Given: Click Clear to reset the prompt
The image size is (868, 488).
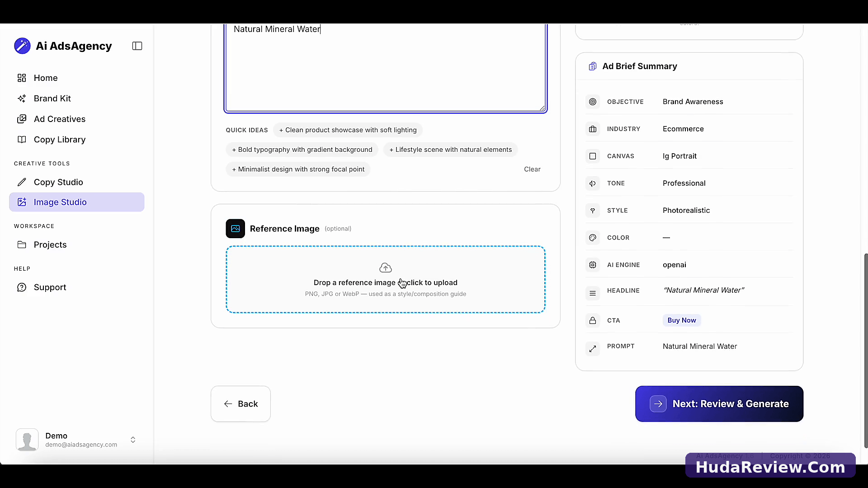Looking at the screenshot, I should pyautogui.click(x=532, y=169).
